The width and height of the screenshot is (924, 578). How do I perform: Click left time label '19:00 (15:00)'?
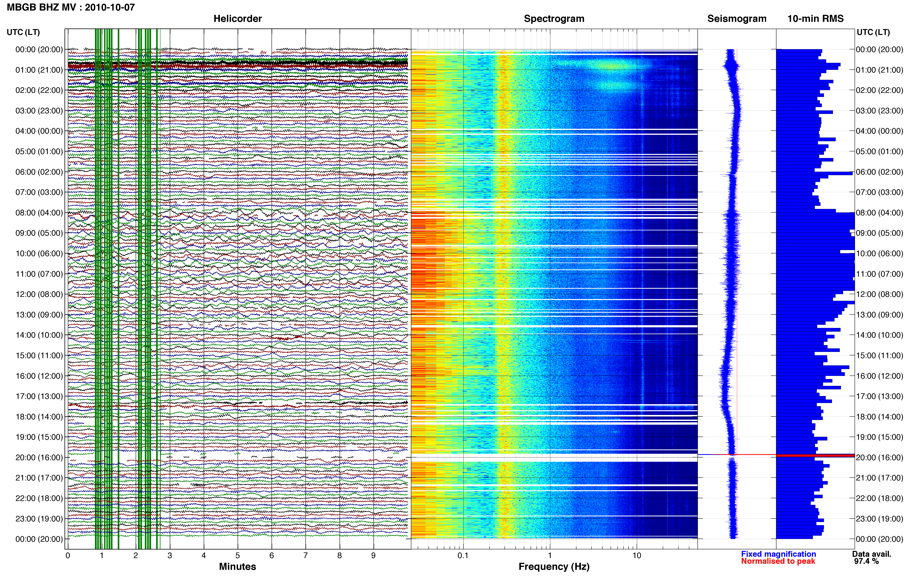(39, 437)
